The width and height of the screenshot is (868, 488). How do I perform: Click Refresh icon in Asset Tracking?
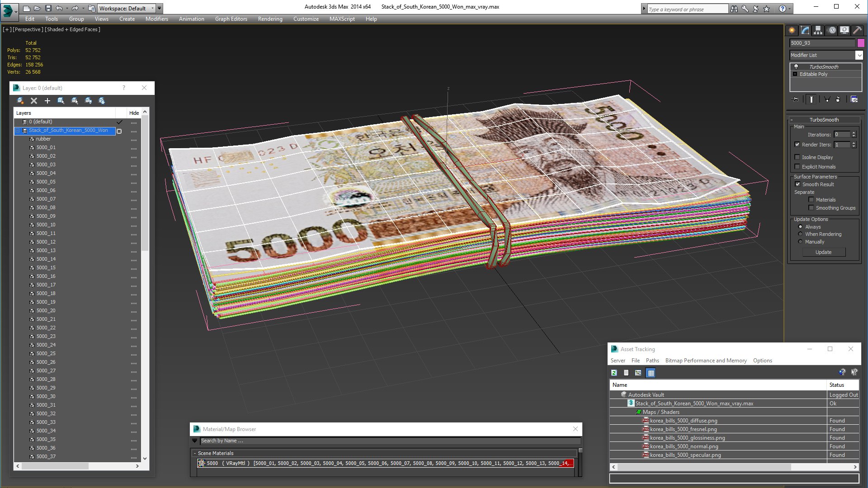pos(614,373)
